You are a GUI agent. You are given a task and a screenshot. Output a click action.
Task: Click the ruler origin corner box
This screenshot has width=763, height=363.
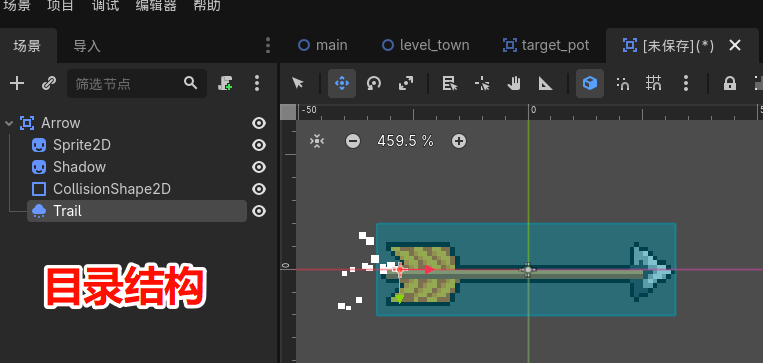[x=288, y=112]
